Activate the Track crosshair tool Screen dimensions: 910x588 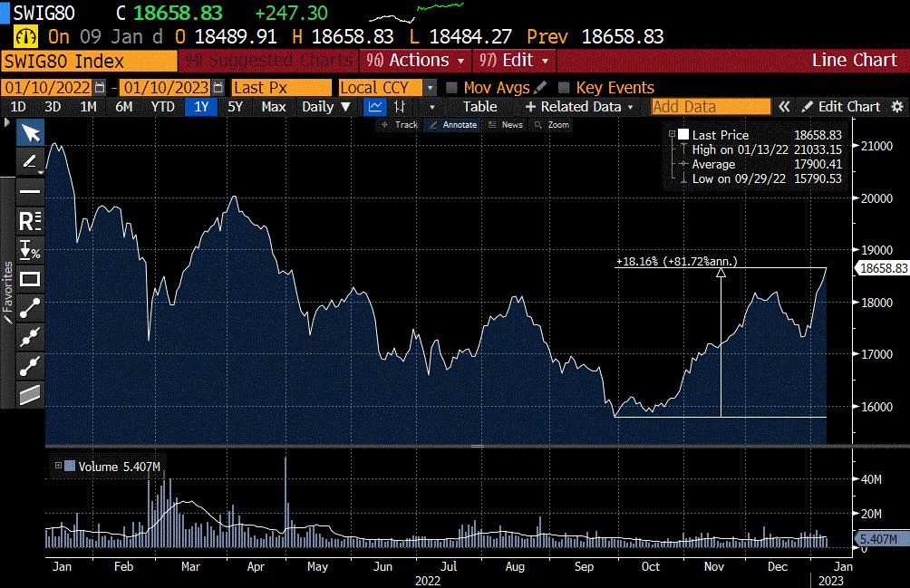click(400, 125)
